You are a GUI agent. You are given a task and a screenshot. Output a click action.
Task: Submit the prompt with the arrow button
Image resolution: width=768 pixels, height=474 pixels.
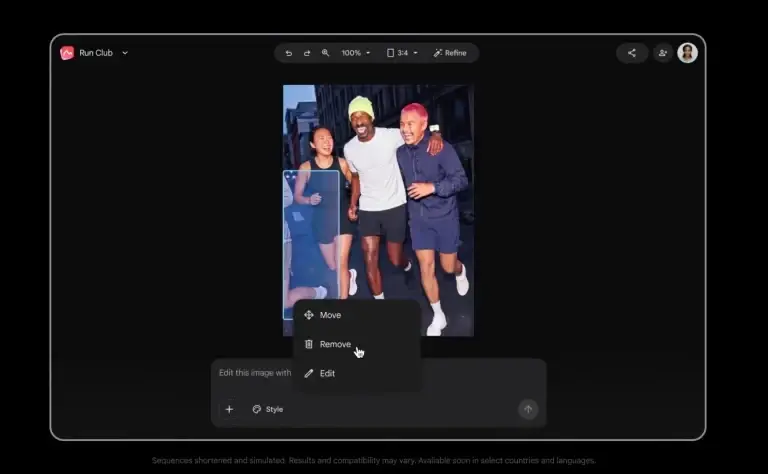[528, 409]
